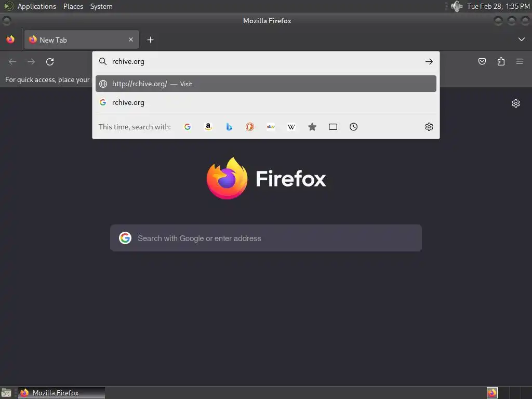Select the New Tab tab
The image size is (532, 399).
tap(82, 39)
